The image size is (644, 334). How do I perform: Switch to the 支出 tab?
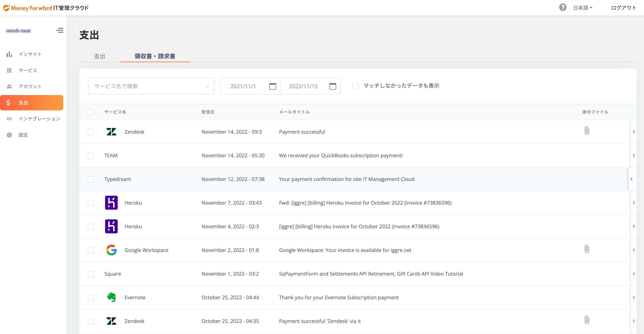pos(100,56)
